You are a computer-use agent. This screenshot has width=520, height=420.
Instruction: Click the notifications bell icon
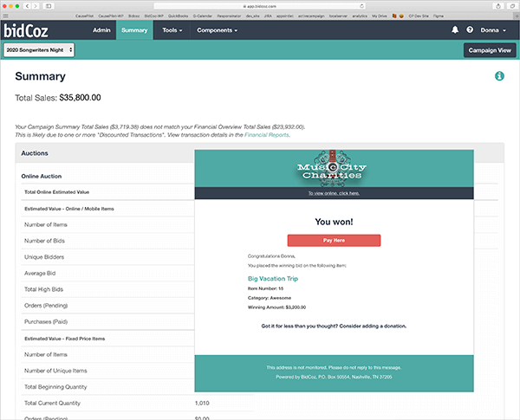pyautogui.click(x=455, y=30)
